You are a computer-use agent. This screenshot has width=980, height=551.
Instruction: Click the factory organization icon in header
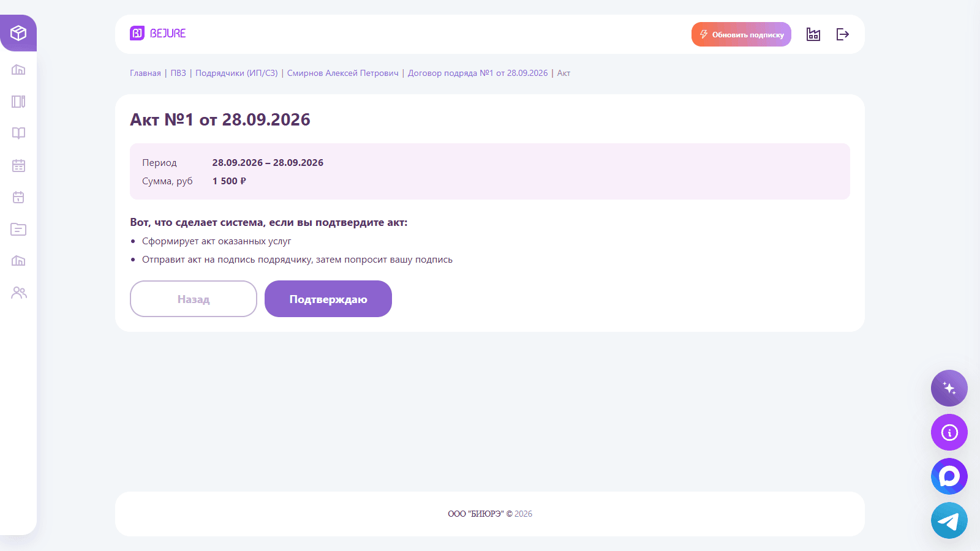[813, 34]
